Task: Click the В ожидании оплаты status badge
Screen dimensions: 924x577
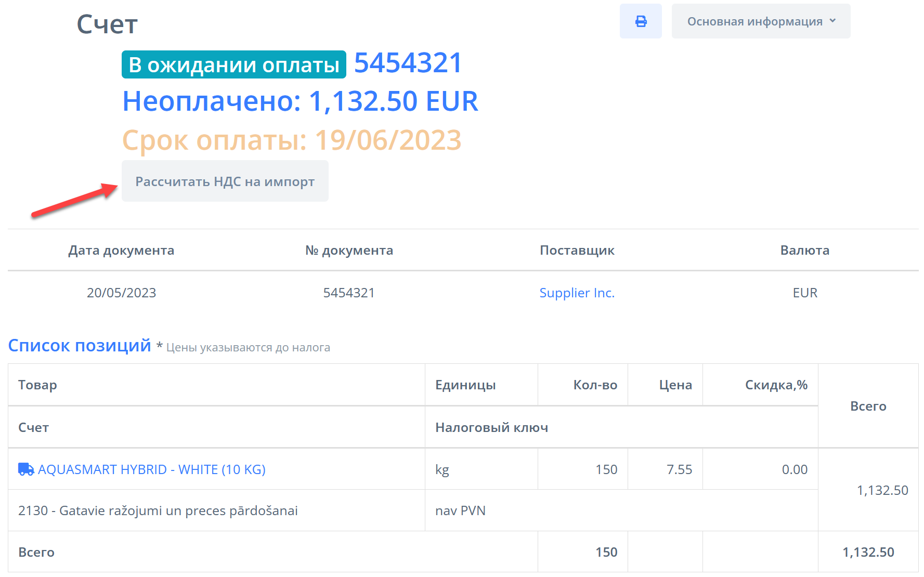Action: 233,65
